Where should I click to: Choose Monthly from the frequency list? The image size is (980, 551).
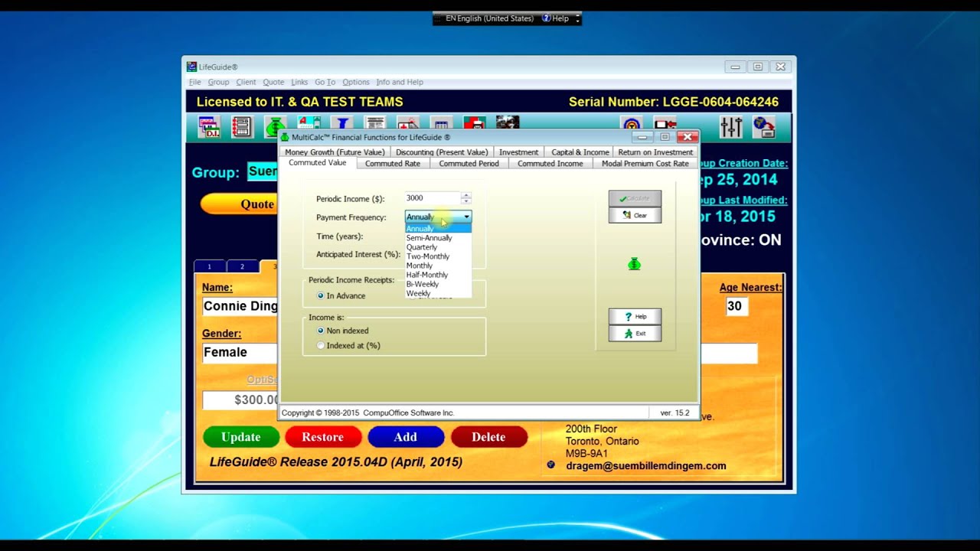438,266
